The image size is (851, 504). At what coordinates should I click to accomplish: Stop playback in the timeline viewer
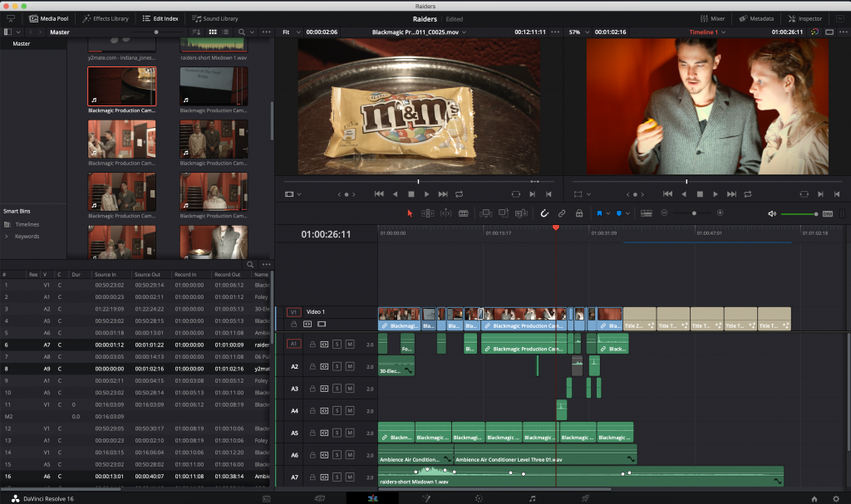coord(700,194)
